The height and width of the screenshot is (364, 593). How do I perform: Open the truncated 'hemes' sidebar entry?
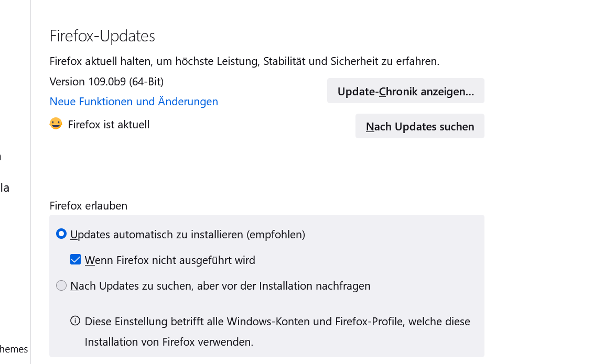click(14, 349)
